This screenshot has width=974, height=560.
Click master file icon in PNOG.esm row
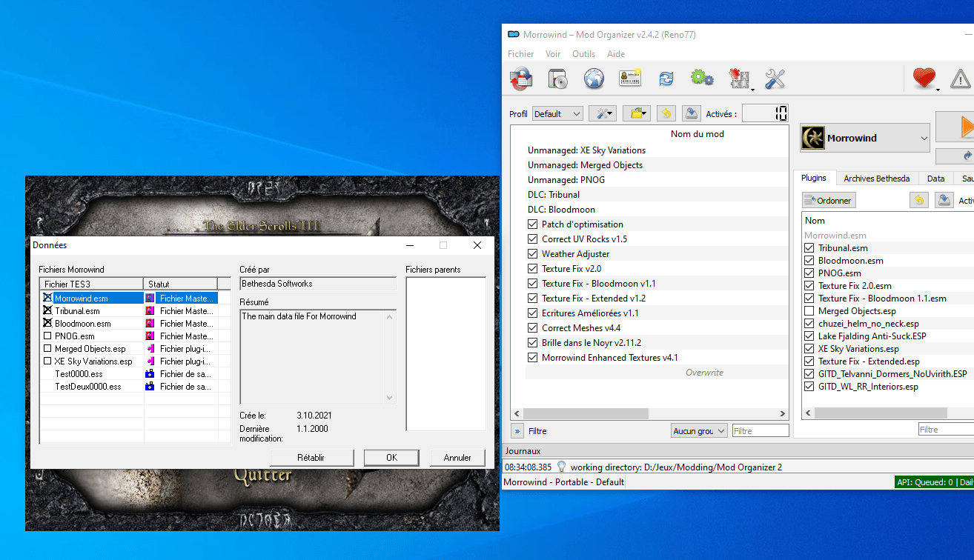click(150, 336)
